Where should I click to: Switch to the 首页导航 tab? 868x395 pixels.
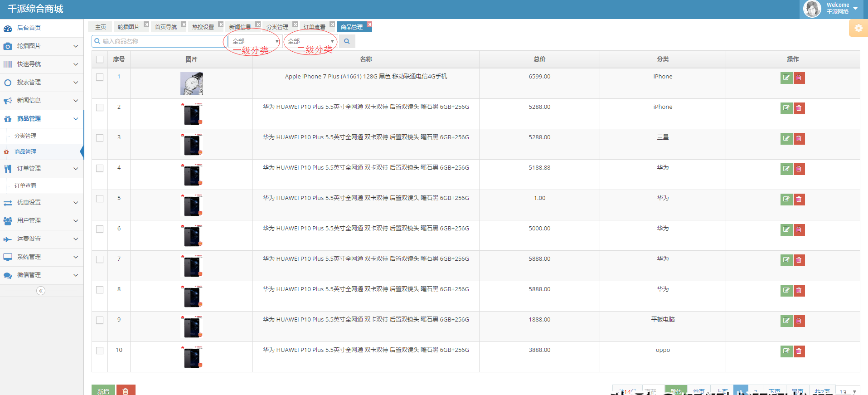click(x=166, y=27)
